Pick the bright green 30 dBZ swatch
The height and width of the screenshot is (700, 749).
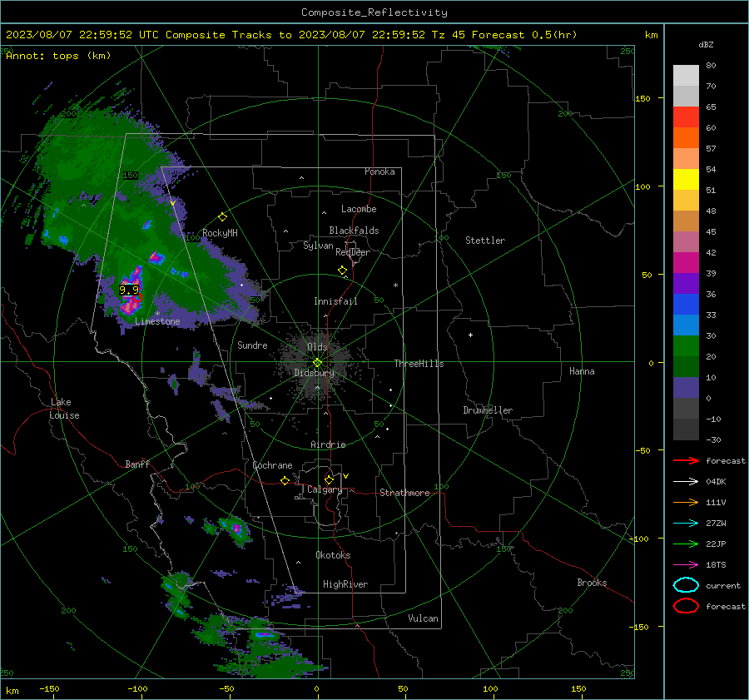[686, 345]
